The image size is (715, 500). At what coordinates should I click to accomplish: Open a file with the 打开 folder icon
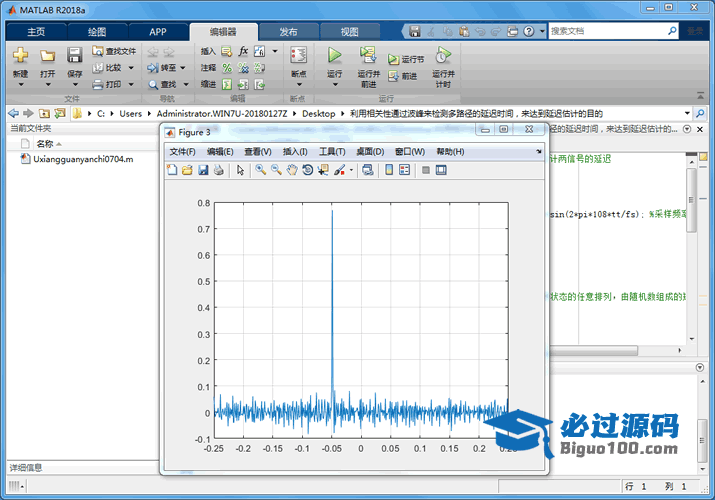pyautogui.click(x=47, y=56)
